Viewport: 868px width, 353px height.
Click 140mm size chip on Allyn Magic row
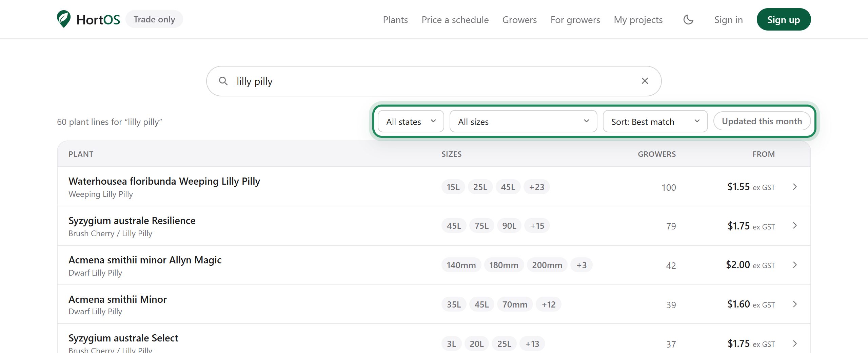click(x=461, y=265)
